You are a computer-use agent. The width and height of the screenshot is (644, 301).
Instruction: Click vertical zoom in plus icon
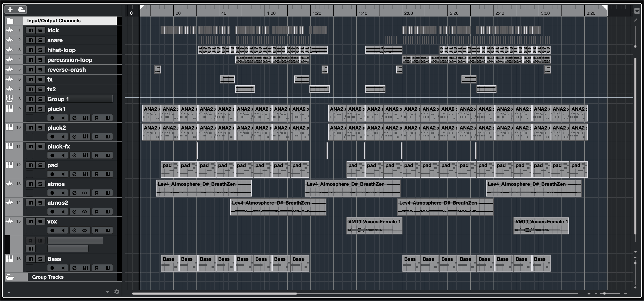click(x=635, y=288)
